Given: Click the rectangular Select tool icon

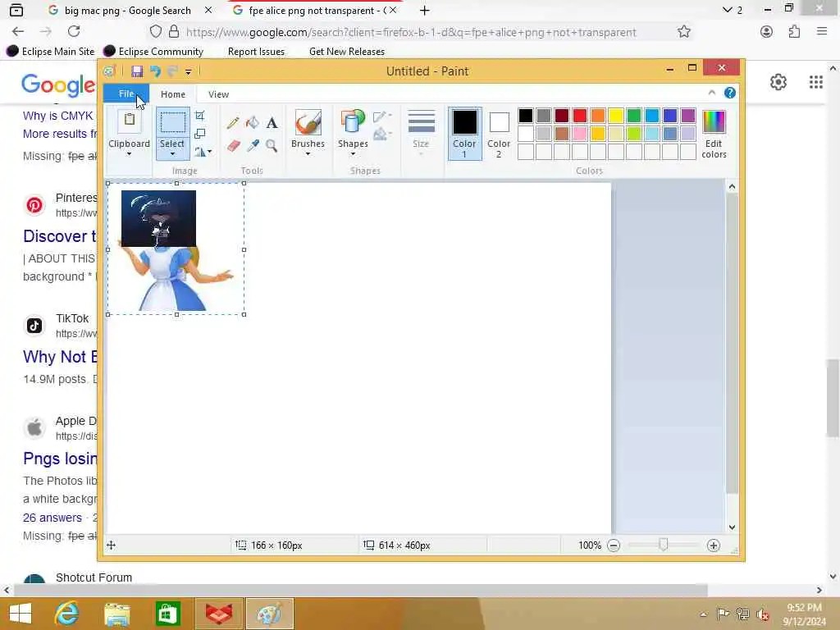Looking at the screenshot, I should [172, 122].
